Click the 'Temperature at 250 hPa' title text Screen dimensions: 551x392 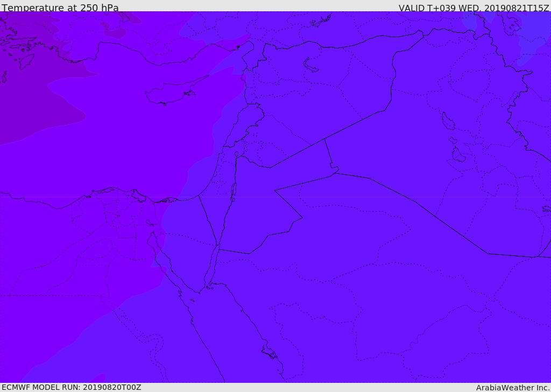click(60, 8)
